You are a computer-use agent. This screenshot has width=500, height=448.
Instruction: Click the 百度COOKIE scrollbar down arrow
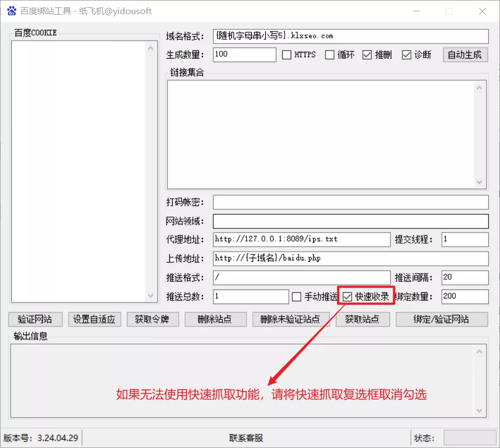click(151, 296)
